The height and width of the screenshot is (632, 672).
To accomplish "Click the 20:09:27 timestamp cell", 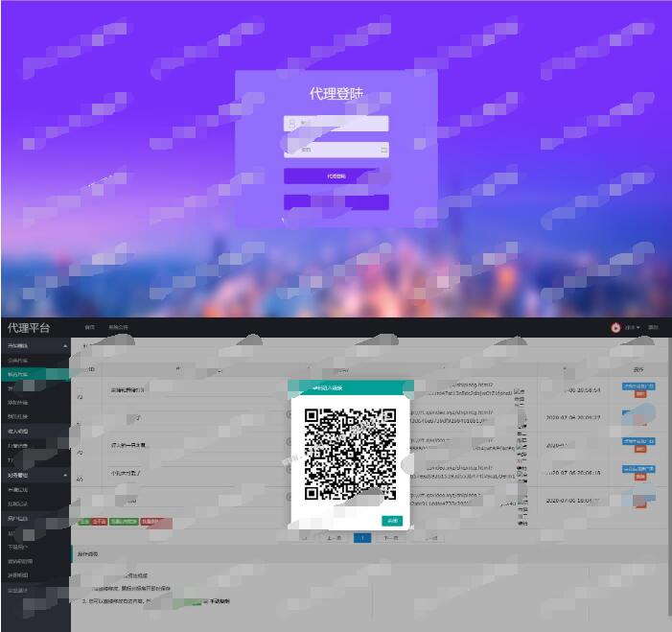I will coord(573,417).
